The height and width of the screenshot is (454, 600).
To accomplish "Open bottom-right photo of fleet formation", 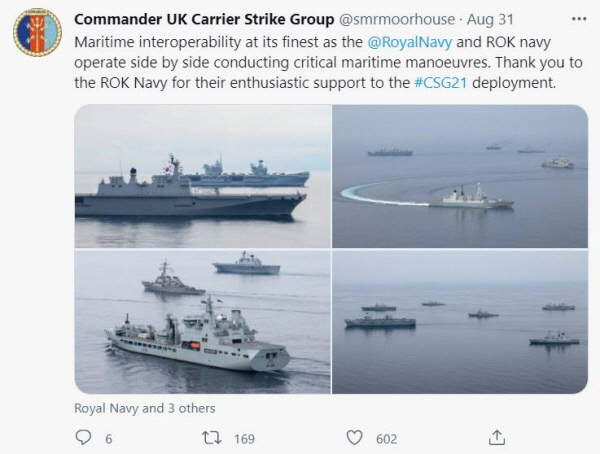I will point(460,321).
